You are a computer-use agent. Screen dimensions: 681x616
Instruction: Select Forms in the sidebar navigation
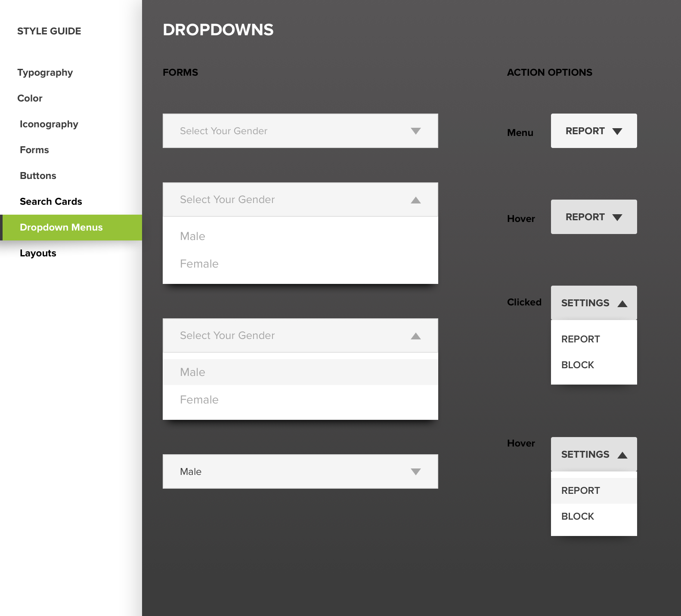click(34, 150)
